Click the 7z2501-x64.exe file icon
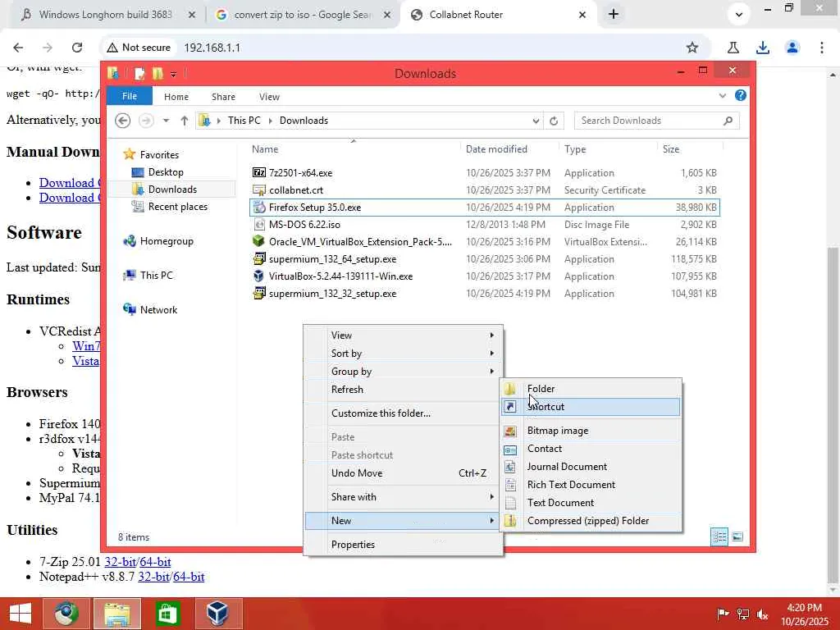840x630 pixels. pos(258,172)
